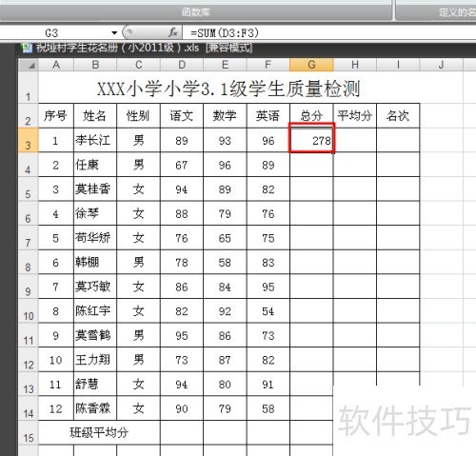Viewport: 476px width, 456px height.
Task: Click the 序号 cell 12 for 陈香霖
Action: coord(56,408)
